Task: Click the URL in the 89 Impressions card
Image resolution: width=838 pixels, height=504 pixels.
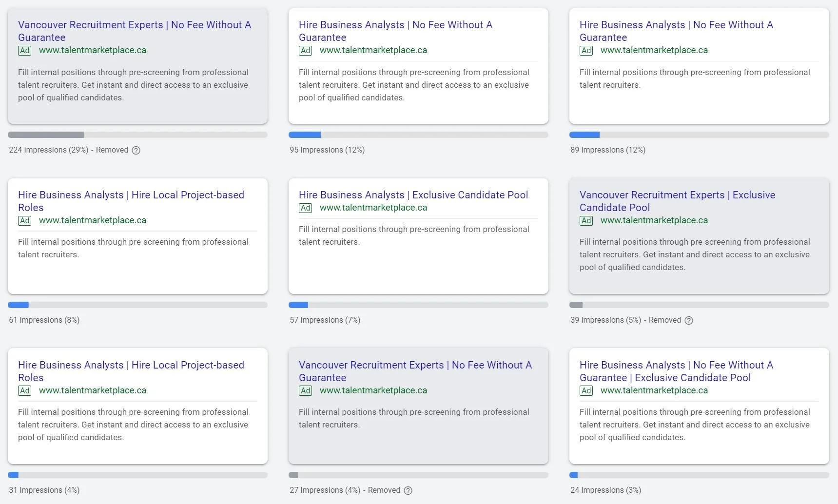Action: point(654,50)
